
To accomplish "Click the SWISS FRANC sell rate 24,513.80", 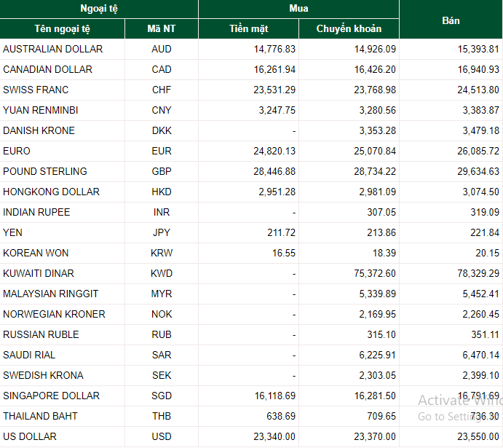I will (x=478, y=90).
